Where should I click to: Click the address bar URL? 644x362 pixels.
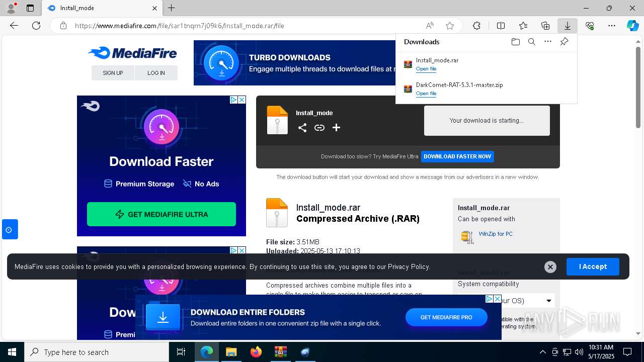180,26
